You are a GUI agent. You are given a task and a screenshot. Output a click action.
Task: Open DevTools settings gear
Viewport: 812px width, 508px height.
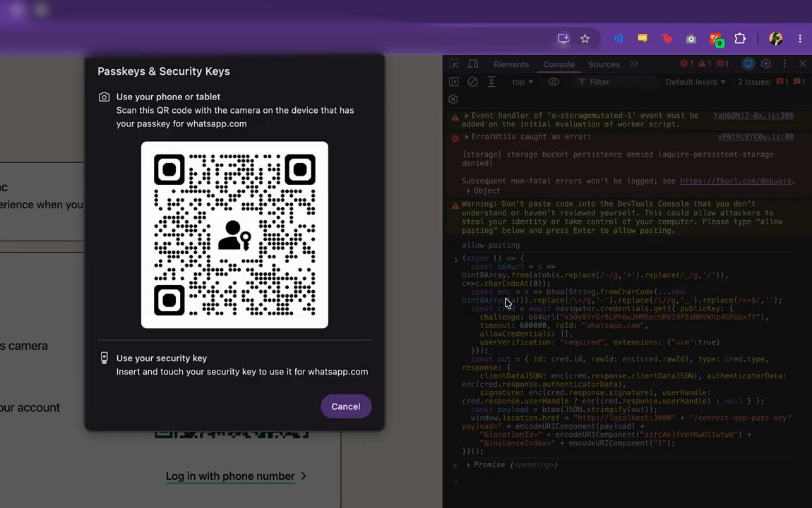point(766,64)
